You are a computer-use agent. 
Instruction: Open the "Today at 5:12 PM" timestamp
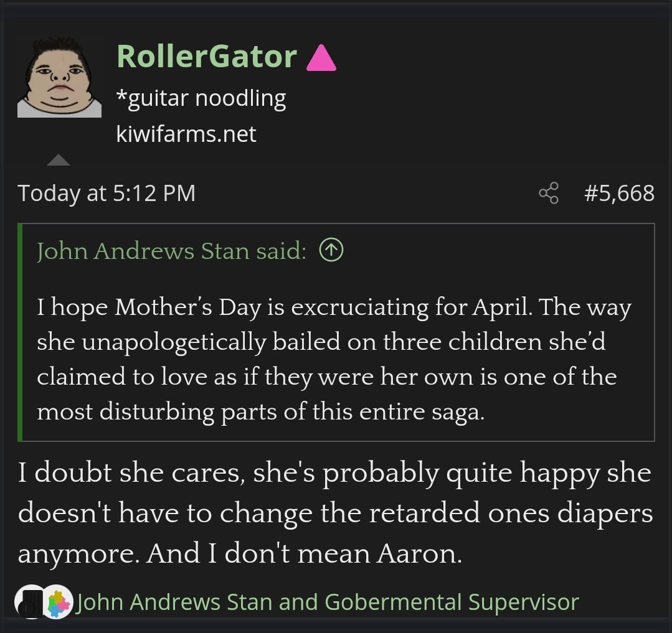tap(106, 193)
